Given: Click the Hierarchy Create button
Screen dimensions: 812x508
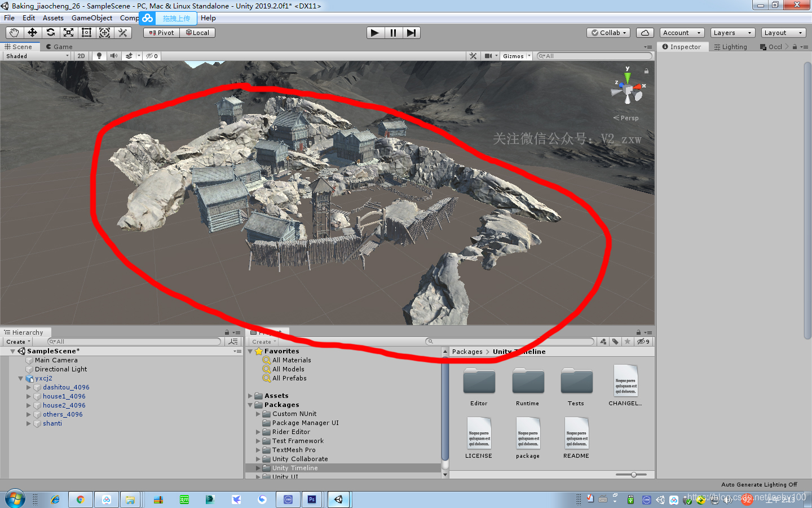Looking at the screenshot, I should pyautogui.click(x=18, y=341).
